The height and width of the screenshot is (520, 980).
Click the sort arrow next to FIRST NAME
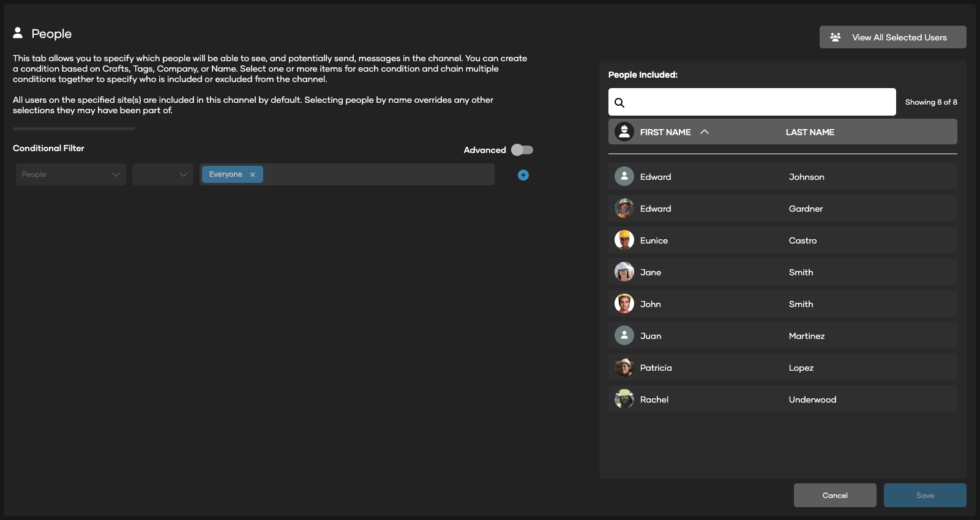point(705,132)
